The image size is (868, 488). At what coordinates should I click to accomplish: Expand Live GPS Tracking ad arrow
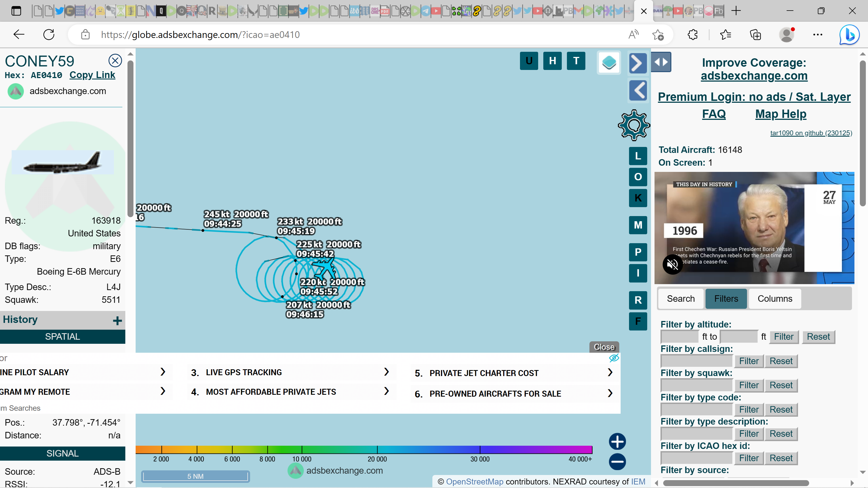tap(387, 372)
